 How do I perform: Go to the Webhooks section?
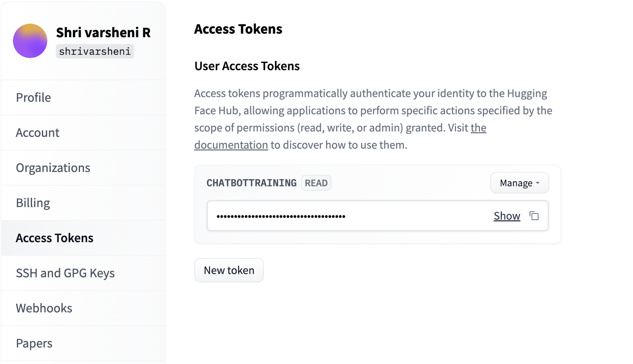(x=44, y=308)
